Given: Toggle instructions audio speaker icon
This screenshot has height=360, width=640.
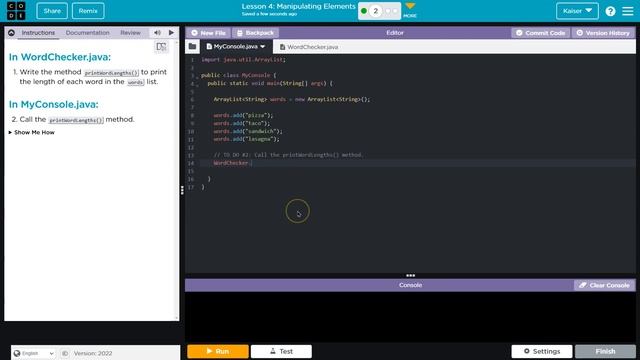Looking at the screenshot, I should 157,33.
